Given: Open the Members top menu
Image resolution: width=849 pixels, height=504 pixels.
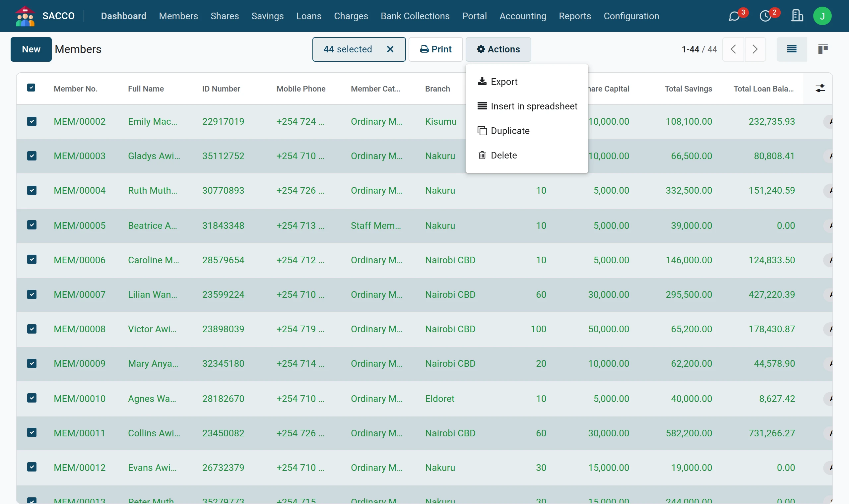Looking at the screenshot, I should coord(178,16).
